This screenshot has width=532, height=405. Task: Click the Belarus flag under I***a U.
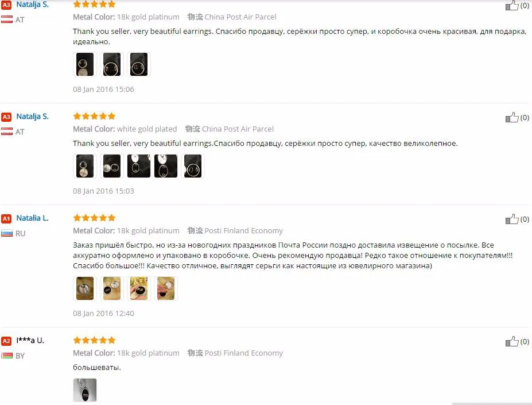pyautogui.click(x=7, y=356)
